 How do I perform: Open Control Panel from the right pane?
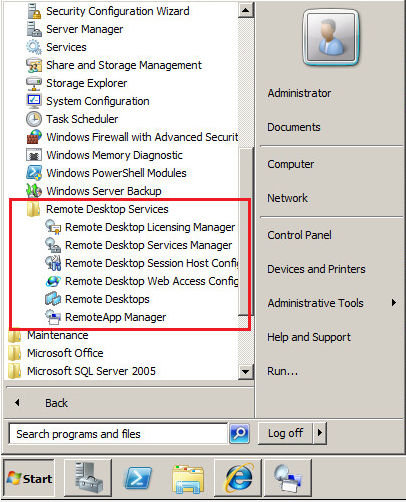point(299,235)
